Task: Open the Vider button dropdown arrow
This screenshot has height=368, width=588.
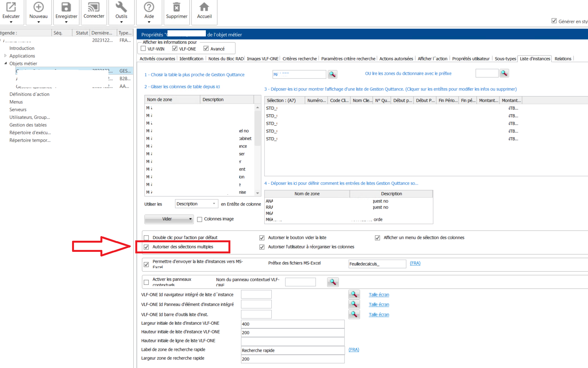Action: pyautogui.click(x=190, y=219)
